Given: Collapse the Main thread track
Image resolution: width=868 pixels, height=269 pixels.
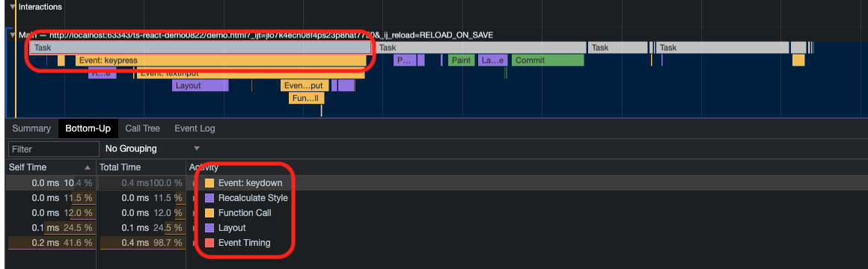Looking at the screenshot, I should pos(13,35).
